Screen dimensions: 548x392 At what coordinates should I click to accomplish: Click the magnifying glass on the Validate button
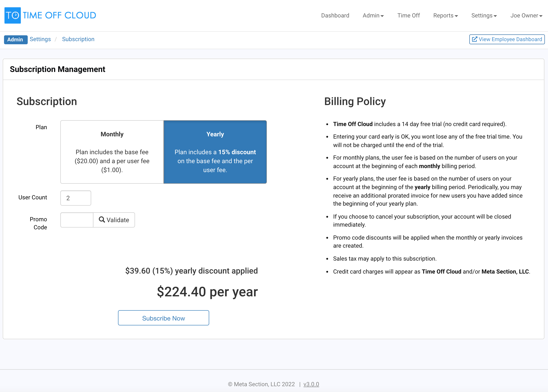102,220
